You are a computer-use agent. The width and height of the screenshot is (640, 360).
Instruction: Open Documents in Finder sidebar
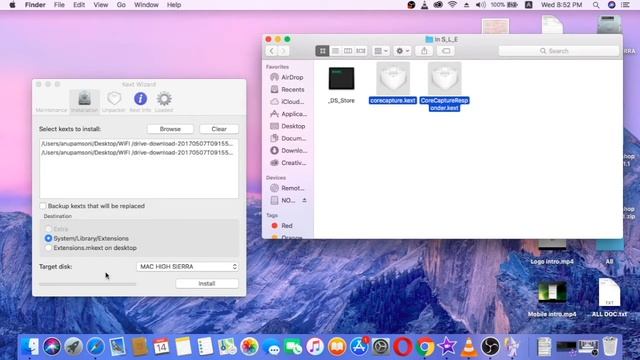287,138
